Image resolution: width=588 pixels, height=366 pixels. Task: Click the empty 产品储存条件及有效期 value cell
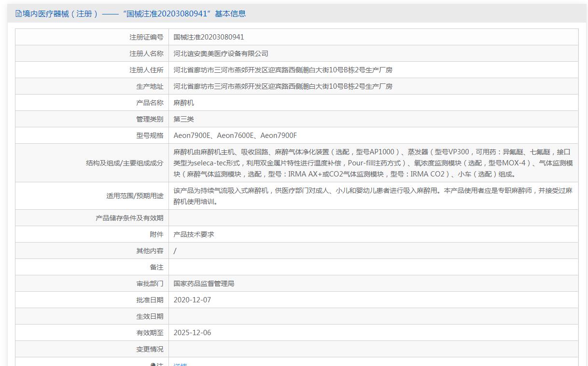tap(373, 218)
